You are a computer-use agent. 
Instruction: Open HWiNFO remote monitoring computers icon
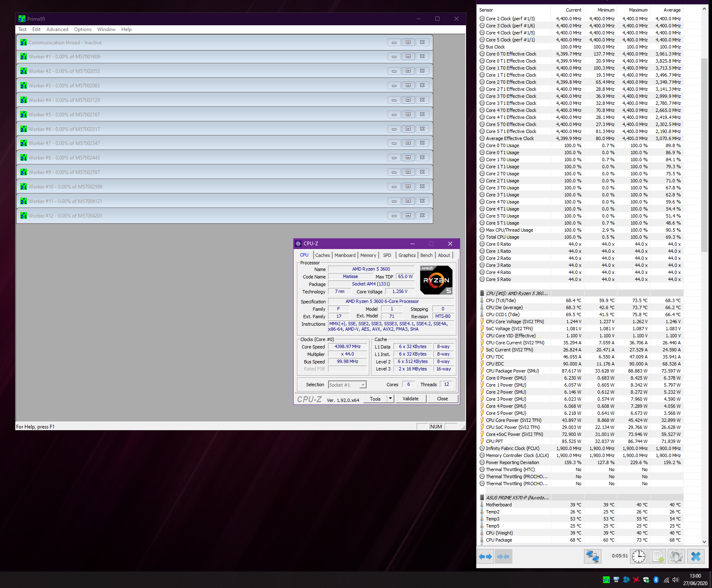coord(592,556)
